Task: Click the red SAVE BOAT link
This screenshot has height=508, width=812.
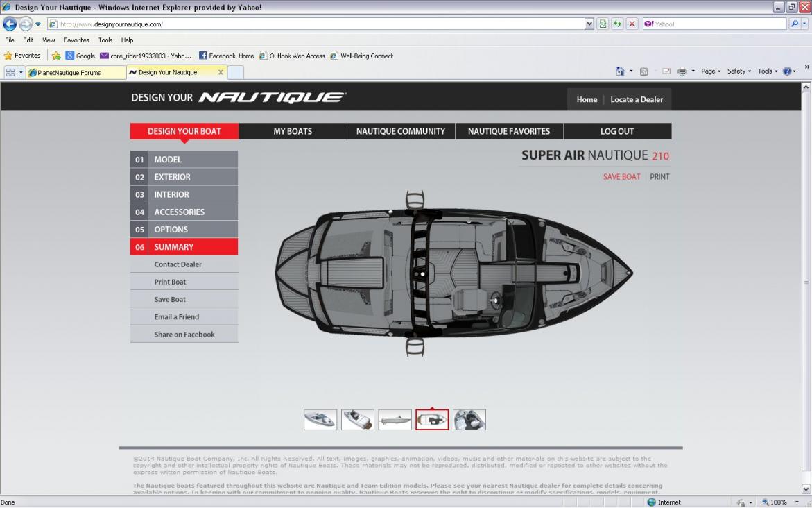Action: (x=621, y=177)
